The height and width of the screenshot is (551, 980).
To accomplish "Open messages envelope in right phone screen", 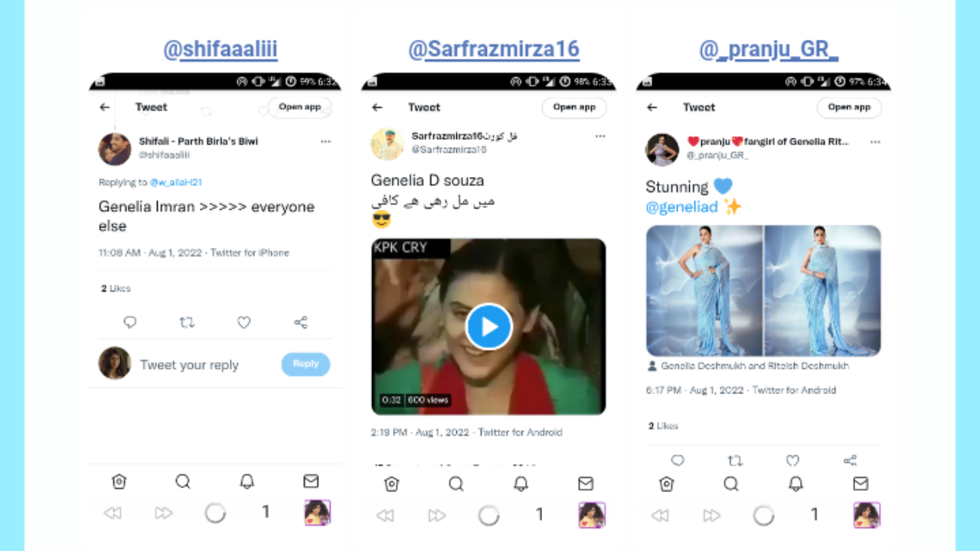I will pos(861,483).
